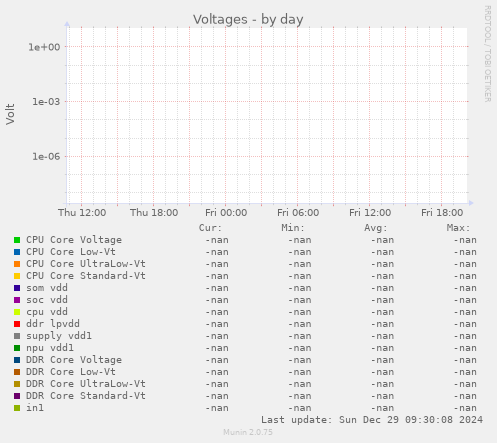Click the dark blue som vdd swatch
The height and width of the screenshot is (443, 497).
click(x=17, y=288)
